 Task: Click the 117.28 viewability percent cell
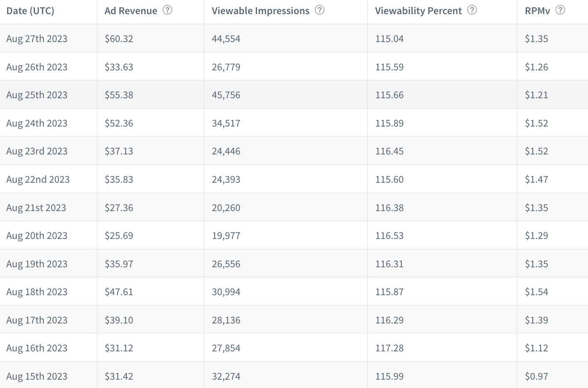point(389,348)
